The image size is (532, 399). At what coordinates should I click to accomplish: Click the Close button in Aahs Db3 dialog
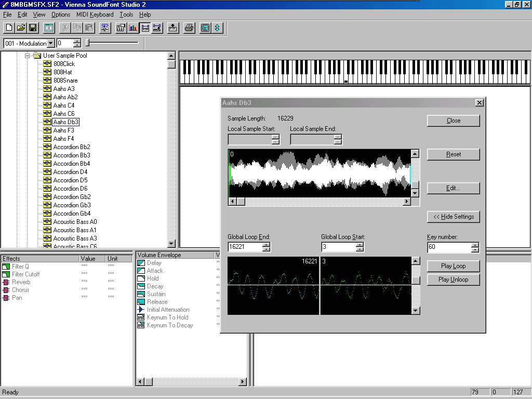pyautogui.click(x=453, y=121)
